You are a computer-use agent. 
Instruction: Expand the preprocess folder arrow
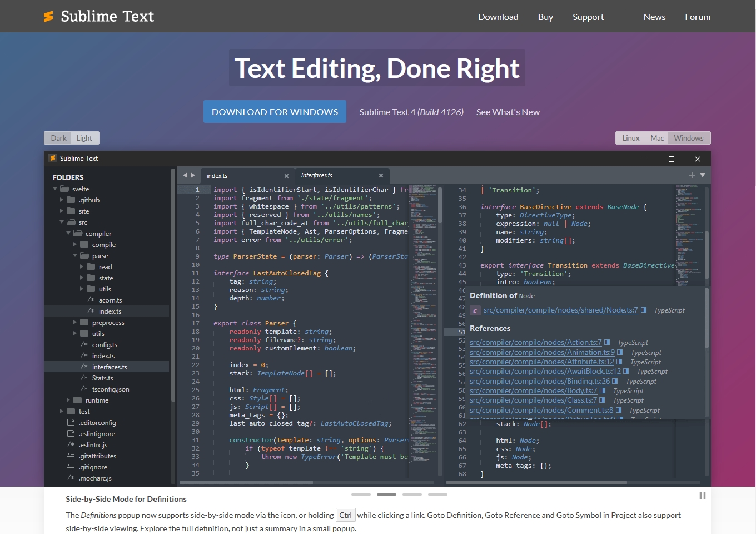click(x=75, y=323)
